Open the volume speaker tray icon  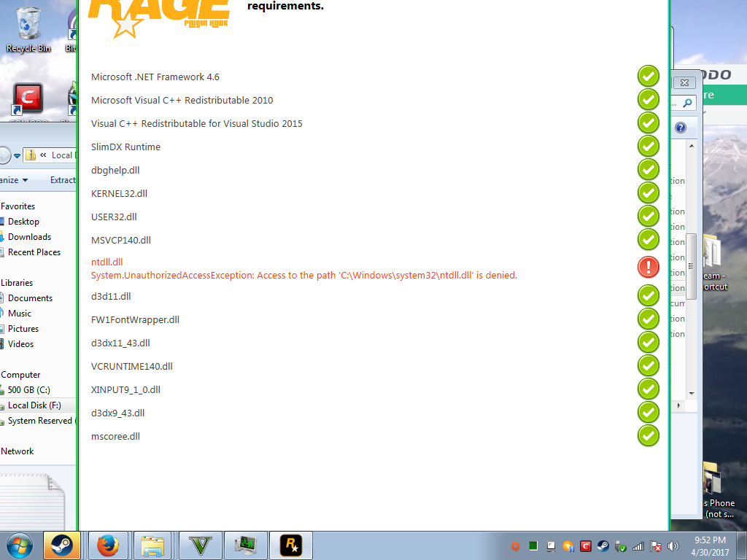click(x=673, y=546)
